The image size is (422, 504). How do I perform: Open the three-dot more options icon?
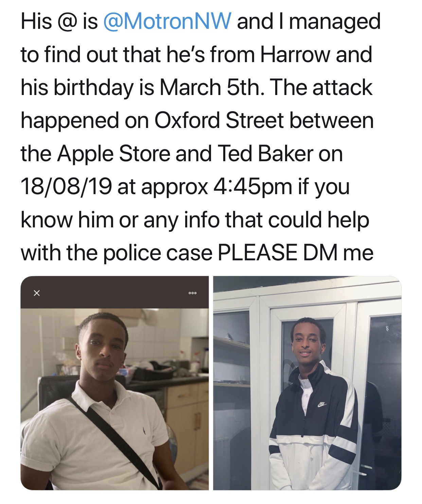[192, 293]
